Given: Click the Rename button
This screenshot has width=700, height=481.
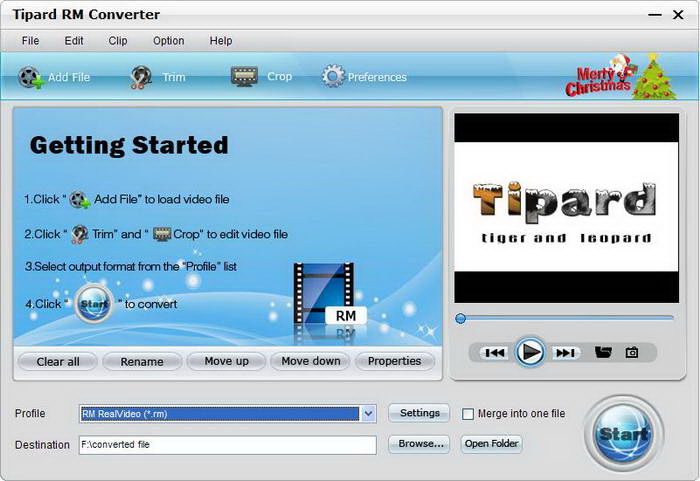Looking at the screenshot, I should point(142,361).
